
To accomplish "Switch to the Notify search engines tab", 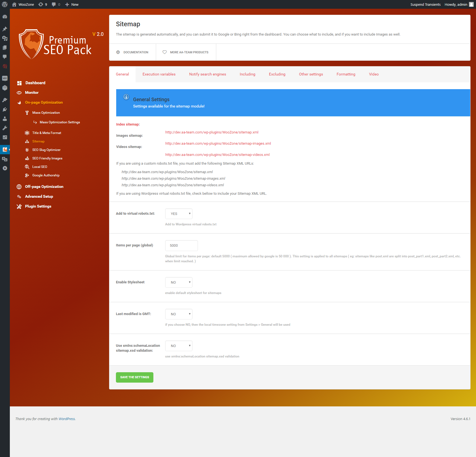I will [208, 74].
